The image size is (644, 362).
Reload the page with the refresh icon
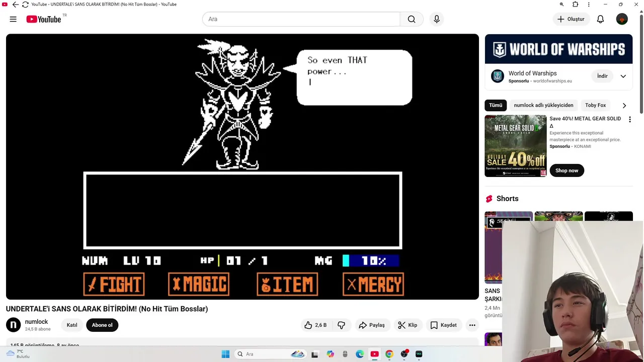coord(25,5)
